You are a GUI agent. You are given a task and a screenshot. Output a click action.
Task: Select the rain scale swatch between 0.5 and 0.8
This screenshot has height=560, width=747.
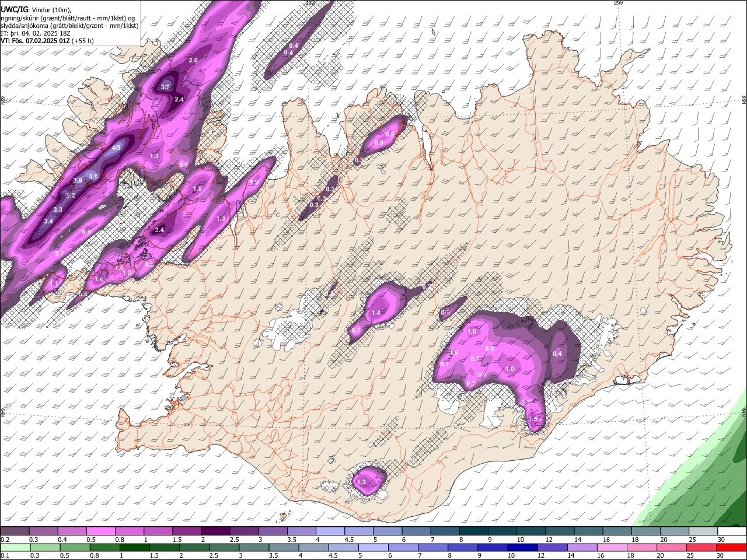coord(75,547)
